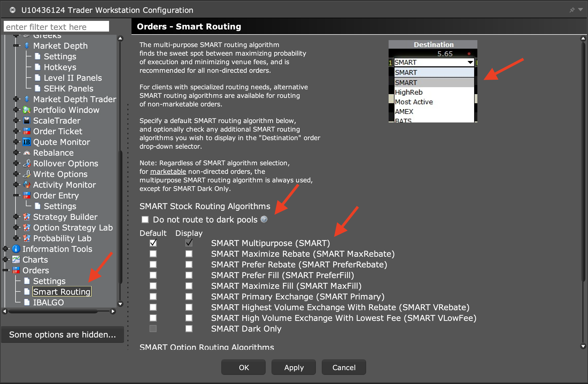Open the IBALGO settings page
This screenshot has height=384, width=588.
click(48, 302)
